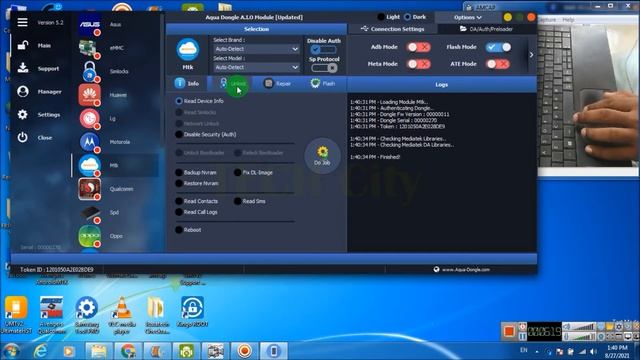Open the Select Model dropdown
Screen dimensions: 640x360
256,67
